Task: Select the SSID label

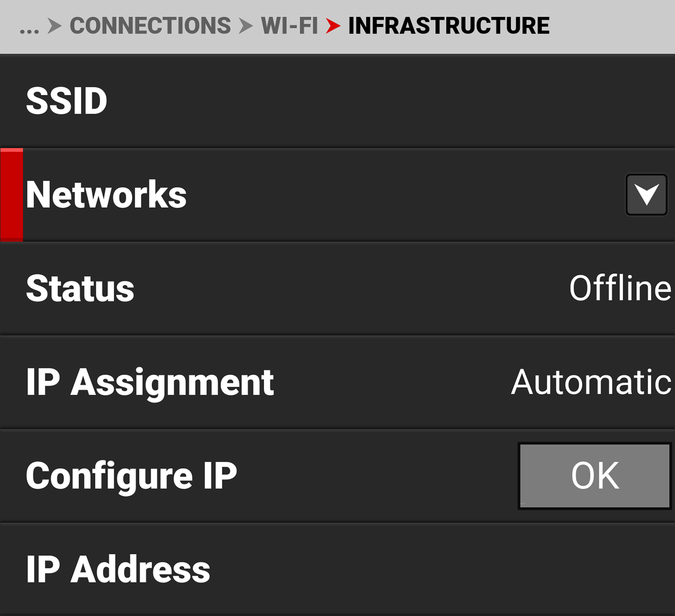Action: [67, 101]
